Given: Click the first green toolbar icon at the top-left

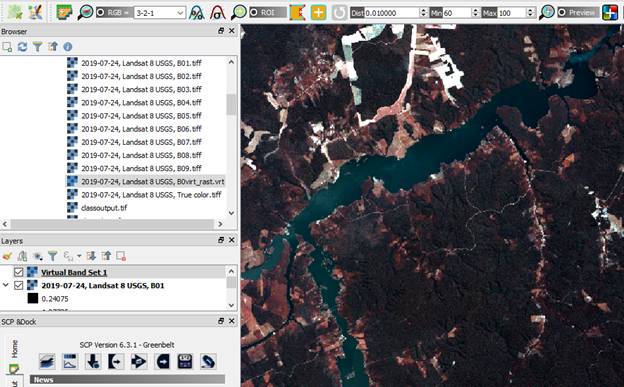Looking at the screenshot, I should pos(15,12).
